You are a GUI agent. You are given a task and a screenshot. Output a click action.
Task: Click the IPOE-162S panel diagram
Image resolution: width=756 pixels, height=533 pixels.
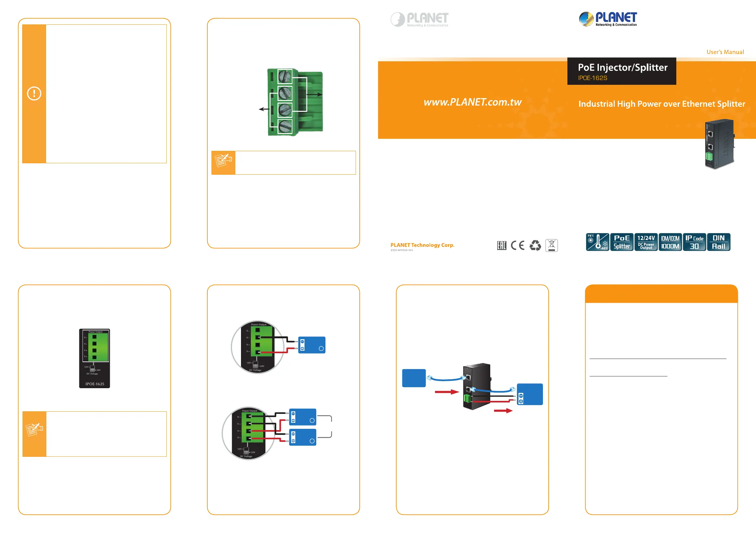(x=95, y=358)
